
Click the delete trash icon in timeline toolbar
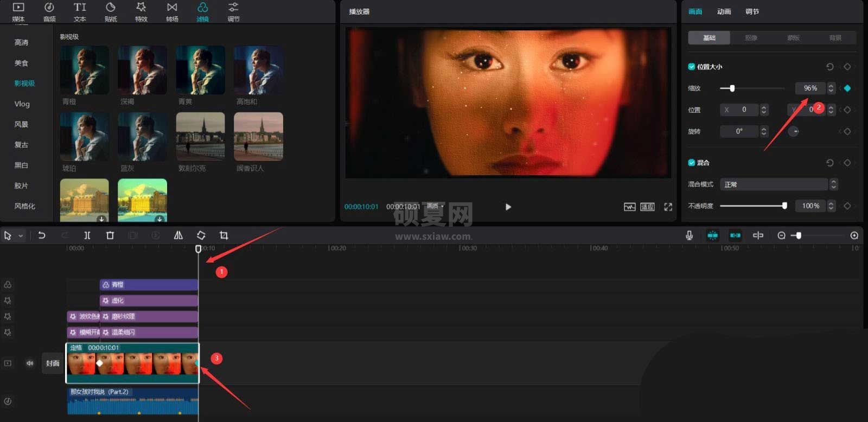click(x=110, y=235)
